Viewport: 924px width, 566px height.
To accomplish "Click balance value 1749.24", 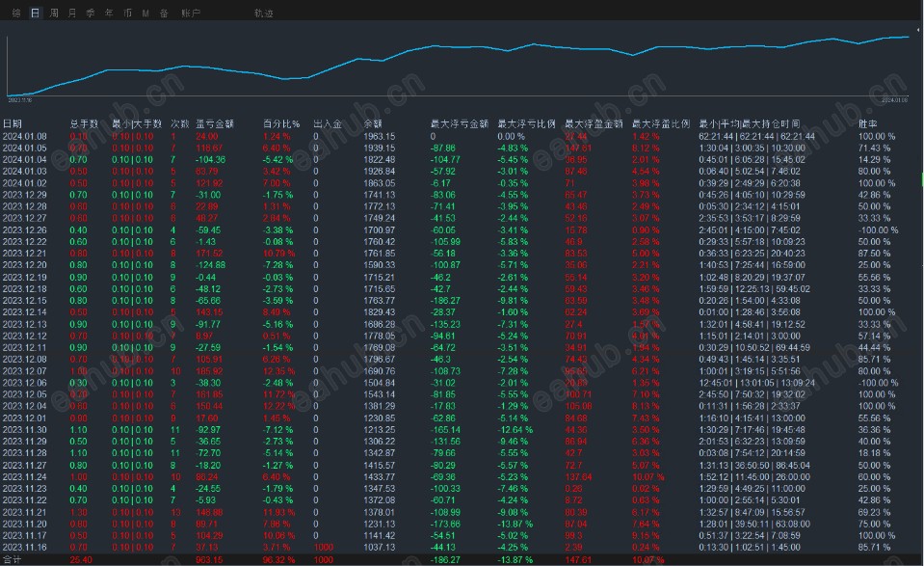I will coord(379,218).
